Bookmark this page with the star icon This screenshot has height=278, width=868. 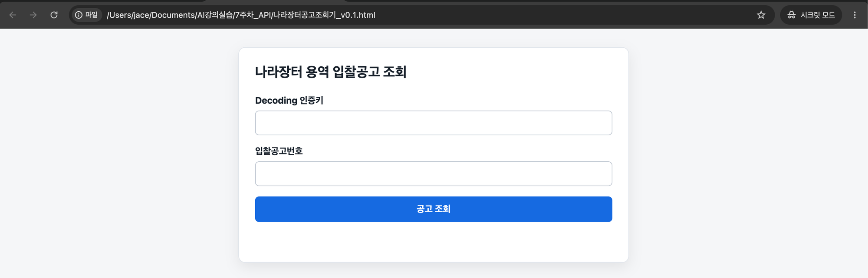tap(761, 15)
